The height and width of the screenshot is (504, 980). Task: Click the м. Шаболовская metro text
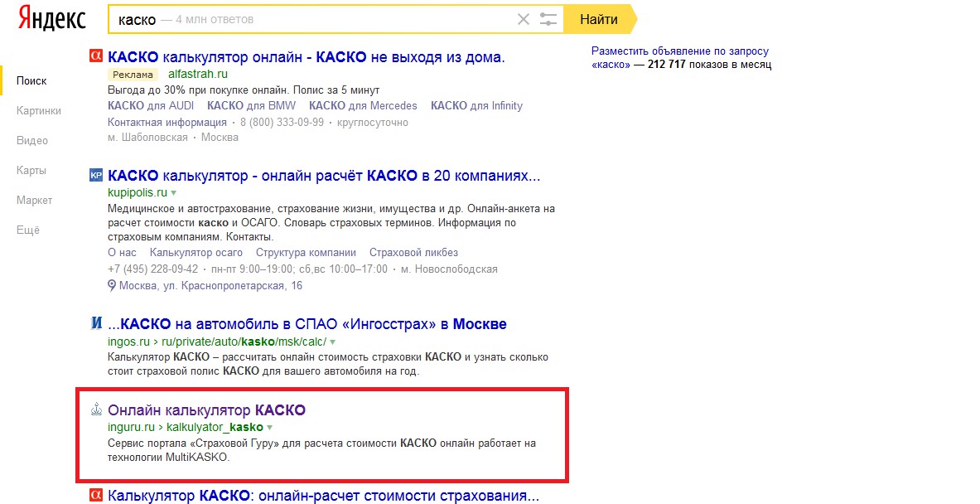[x=147, y=137]
